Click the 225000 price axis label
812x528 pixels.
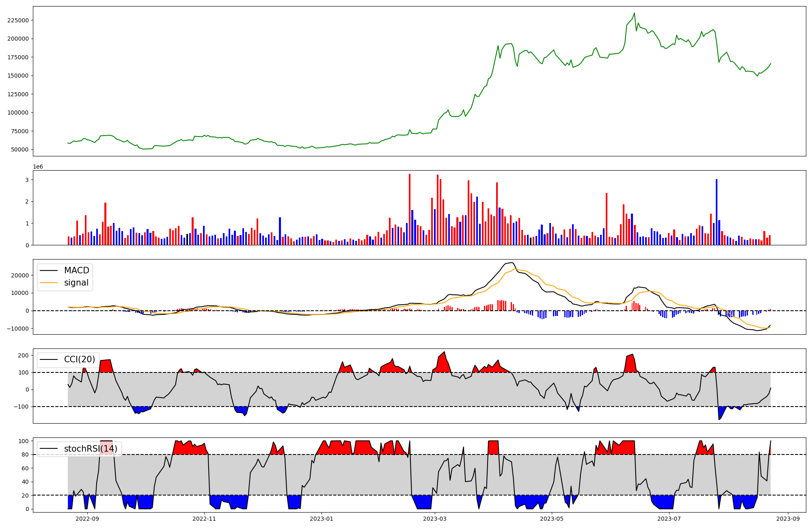(x=18, y=20)
